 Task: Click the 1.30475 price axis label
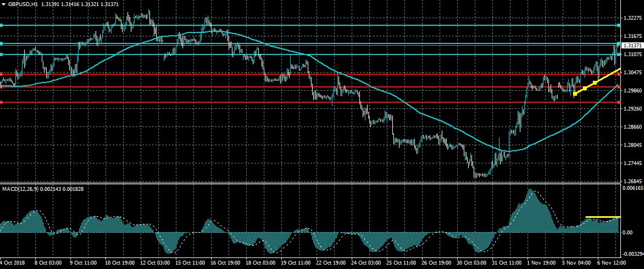(632, 73)
